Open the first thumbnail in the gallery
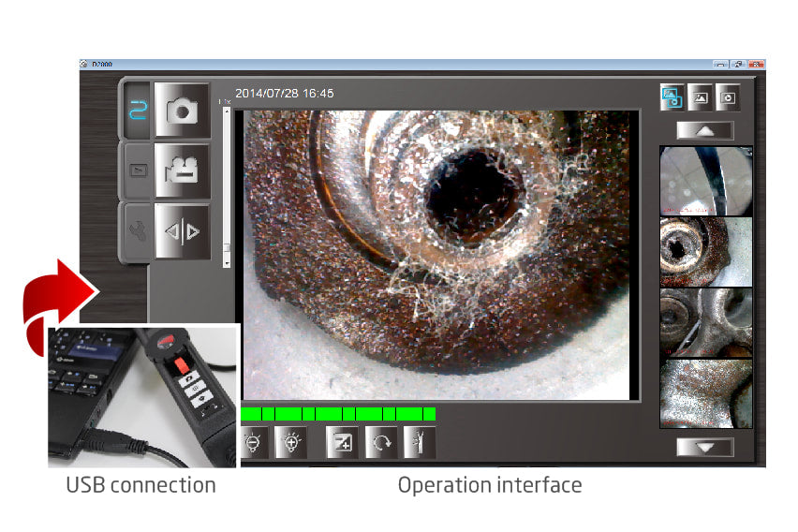This screenshot has height=532, width=798. click(x=705, y=180)
